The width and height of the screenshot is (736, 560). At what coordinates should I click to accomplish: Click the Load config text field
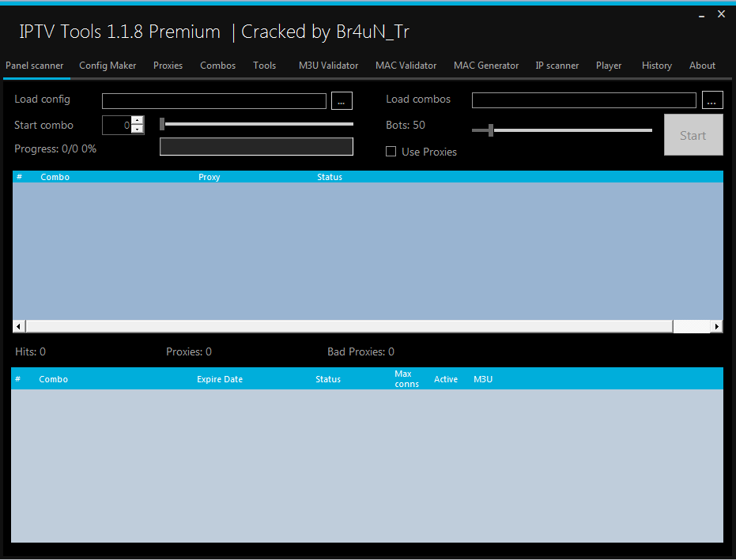(x=214, y=101)
